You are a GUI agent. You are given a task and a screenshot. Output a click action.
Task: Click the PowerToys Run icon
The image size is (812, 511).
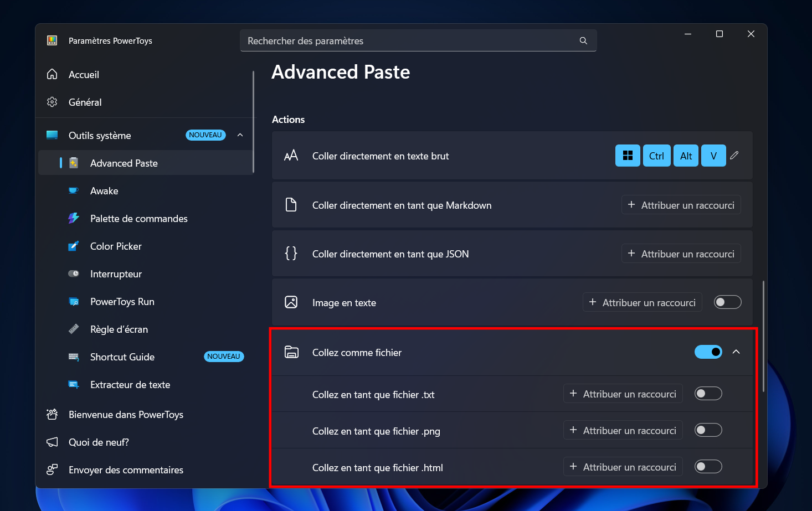(x=74, y=301)
